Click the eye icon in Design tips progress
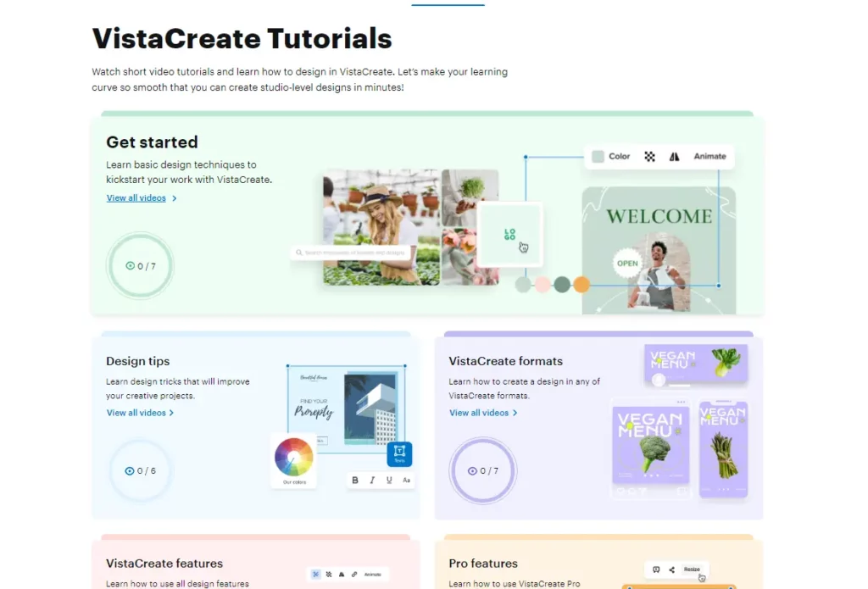 (x=130, y=471)
